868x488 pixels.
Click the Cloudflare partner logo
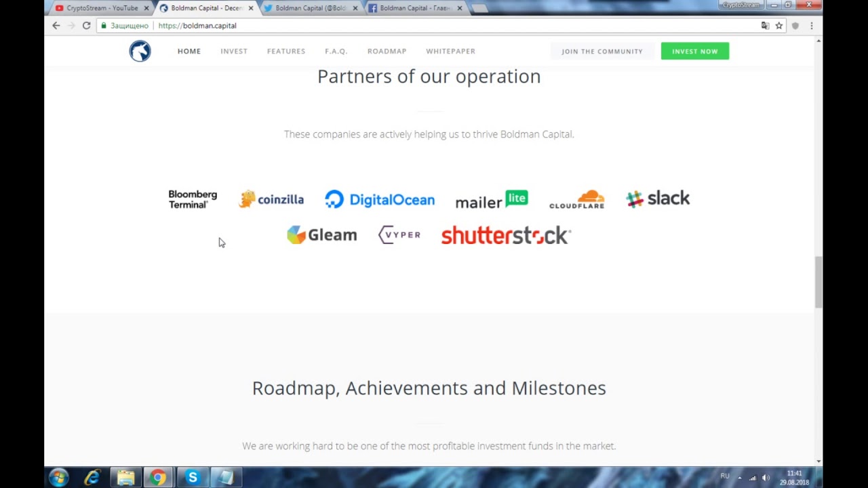pos(577,199)
